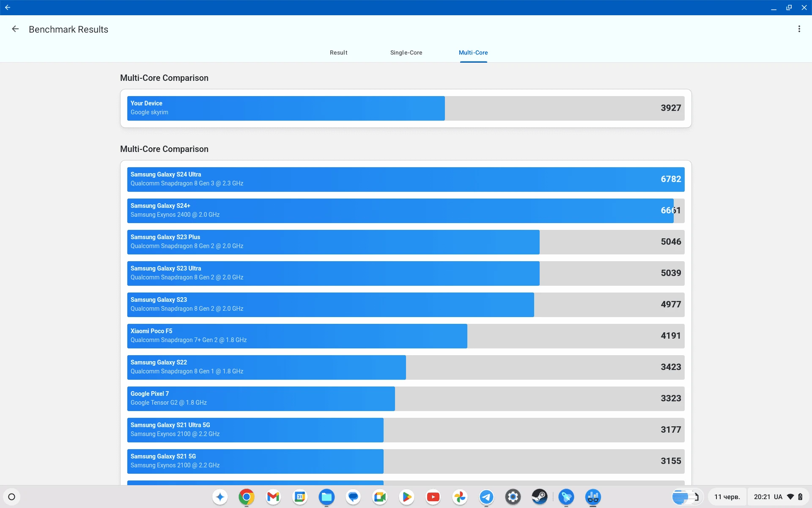Viewport: 812px width, 508px height.
Task: Open Google Calendar from the shelf
Action: [300, 497]
